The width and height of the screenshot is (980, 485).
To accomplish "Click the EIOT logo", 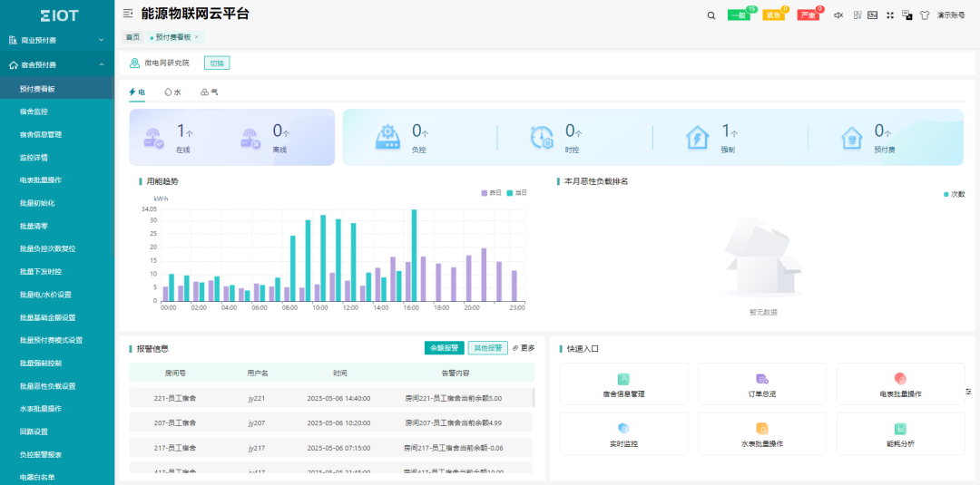I will [x=59, y=15].
